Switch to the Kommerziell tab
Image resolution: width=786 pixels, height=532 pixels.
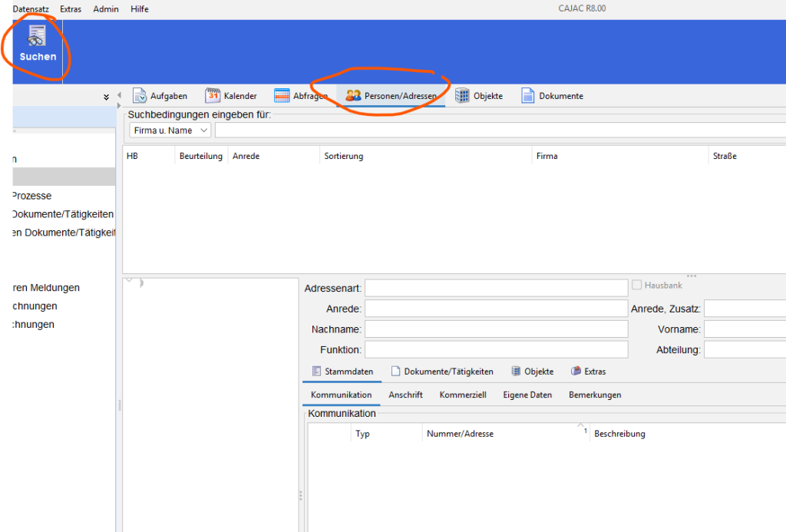(463, 395)
